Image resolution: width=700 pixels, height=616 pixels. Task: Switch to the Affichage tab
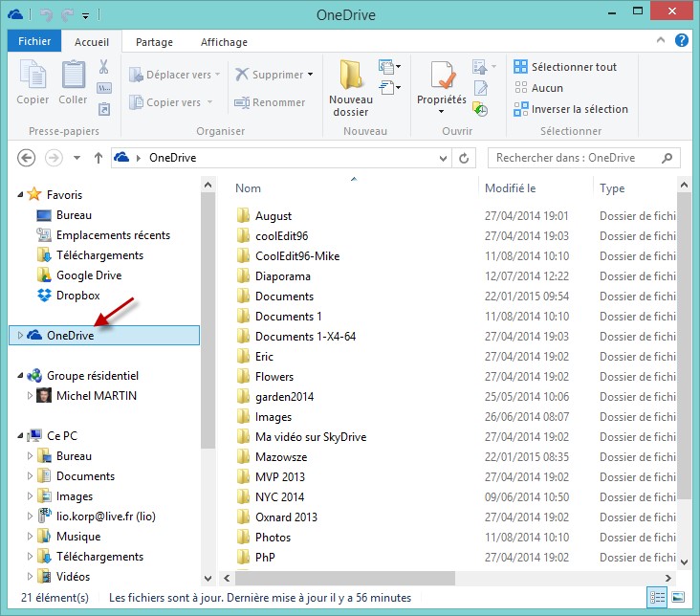coord(224,42)
